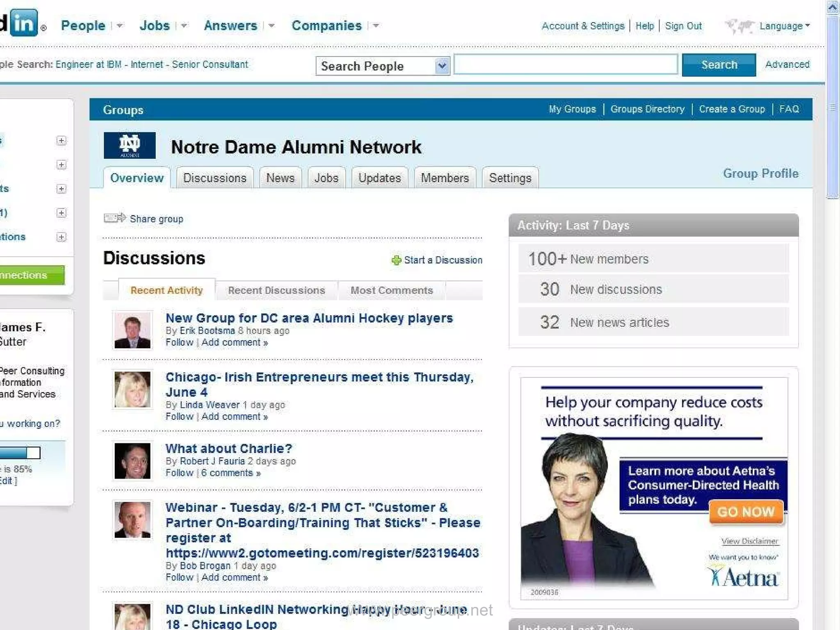Switch to the News tab
This screenshot has width=840, height=630.
pos(280,178)
